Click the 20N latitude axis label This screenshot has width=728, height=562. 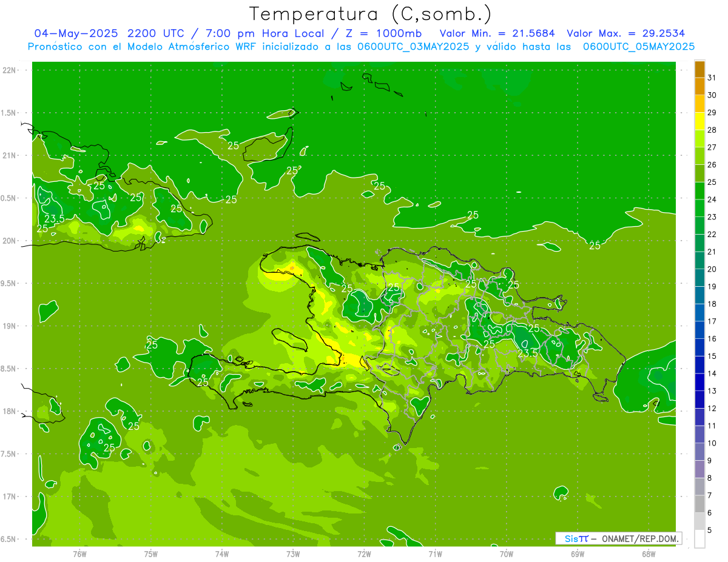pos(10,241)
